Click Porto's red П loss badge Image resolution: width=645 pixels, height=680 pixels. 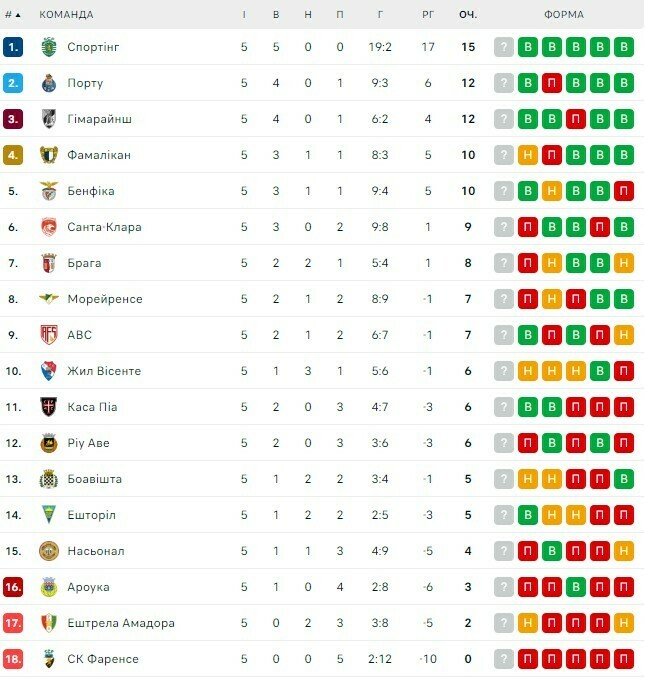pyautogui.click(x=552, y=83)
